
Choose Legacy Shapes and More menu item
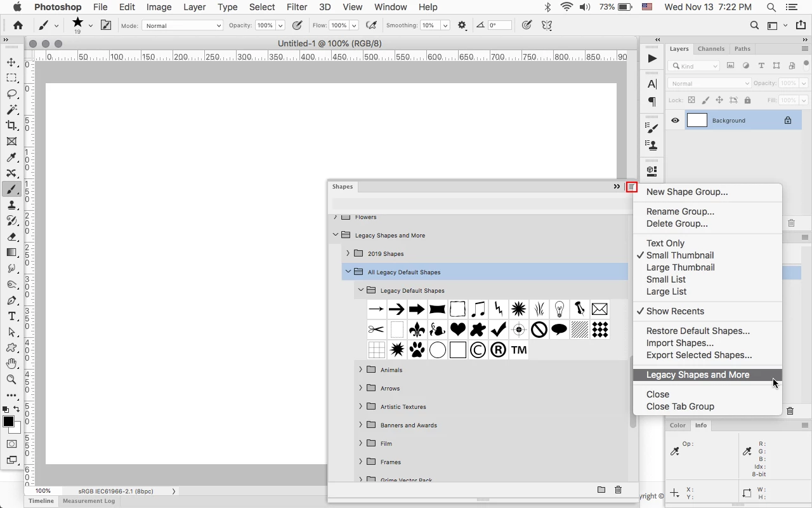coord(707,375)
